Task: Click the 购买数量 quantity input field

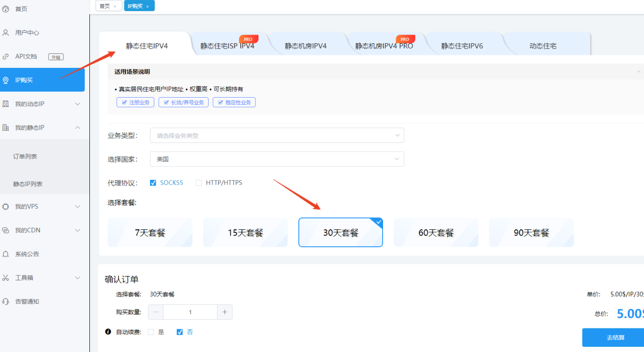Action: 190,312
